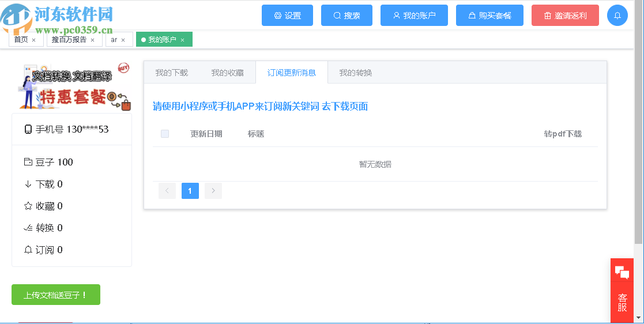Select the 订阅更新消息 tab
This screenshot has width=644, height=324.
[x=292, y=73]
